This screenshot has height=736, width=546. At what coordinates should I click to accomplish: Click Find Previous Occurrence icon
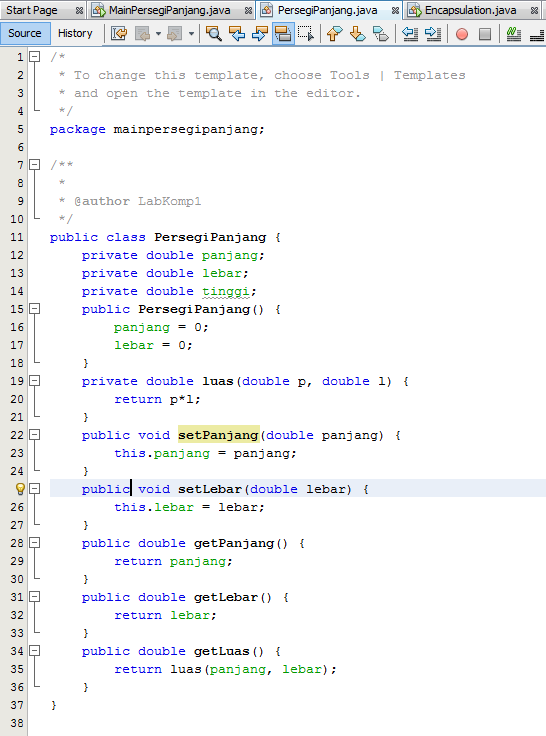point(237,33)
